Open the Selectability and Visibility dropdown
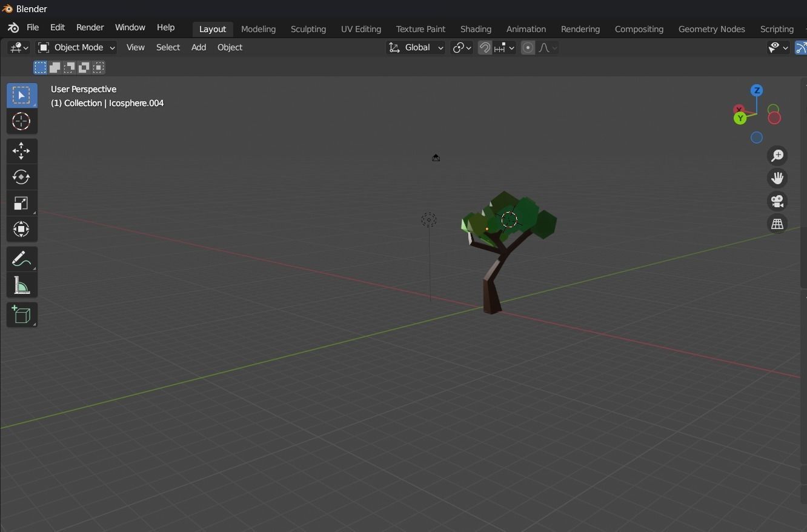 click(x=779, y=47)
